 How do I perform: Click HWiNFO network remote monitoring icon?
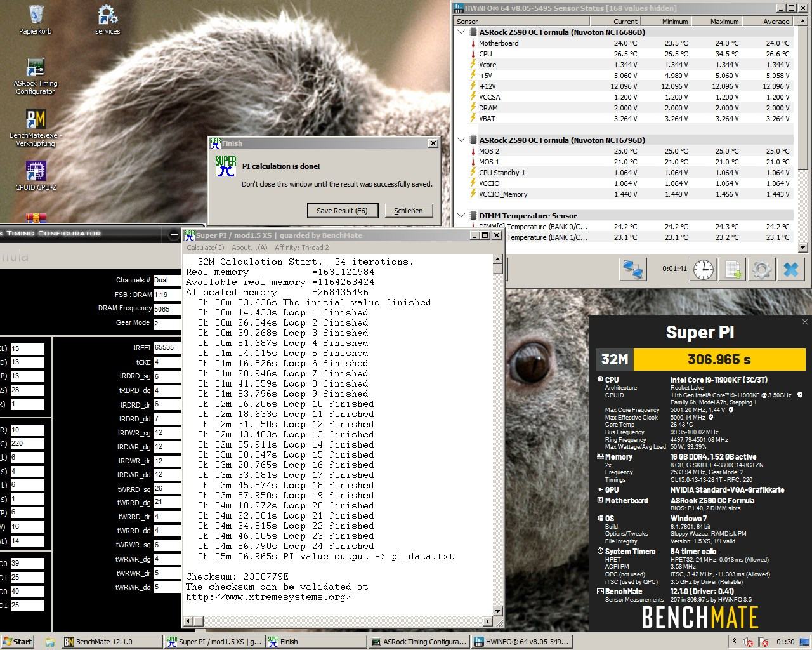(x=632, y=269)
